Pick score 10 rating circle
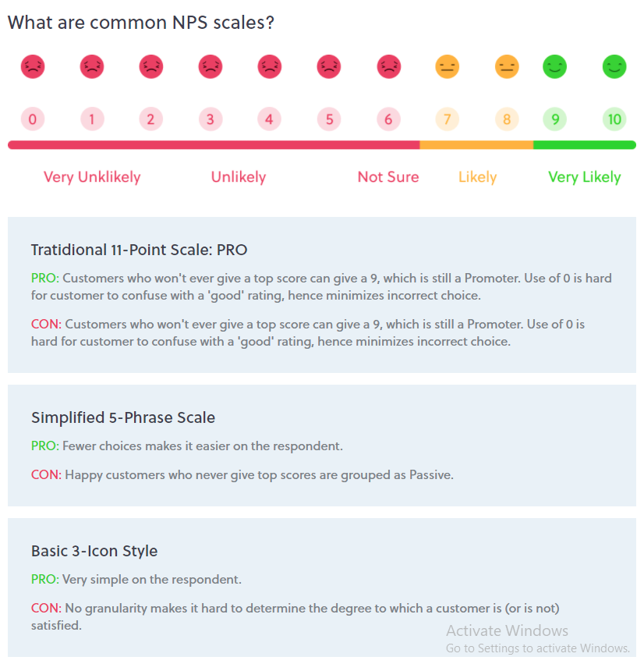Screen dimensions: 644x664 pyautogui.click(x=614, y=119)
